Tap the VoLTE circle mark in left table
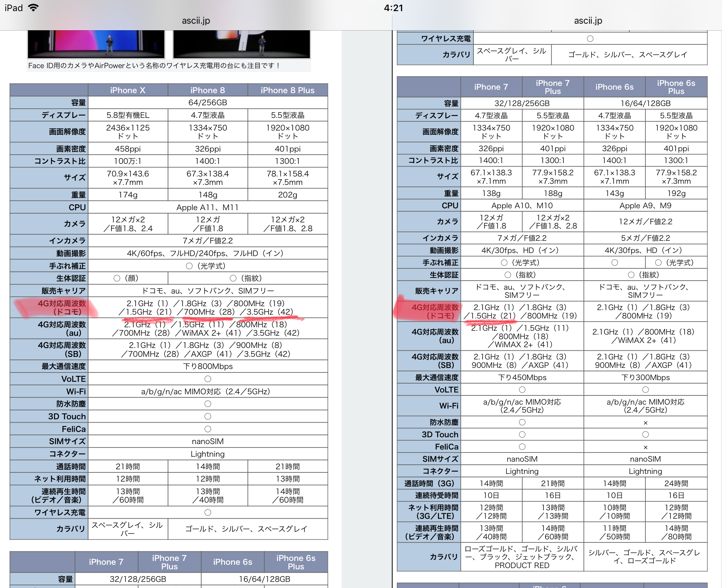Image resolution: width=722 pixels, height=588 pixels. tap(208, 379)
